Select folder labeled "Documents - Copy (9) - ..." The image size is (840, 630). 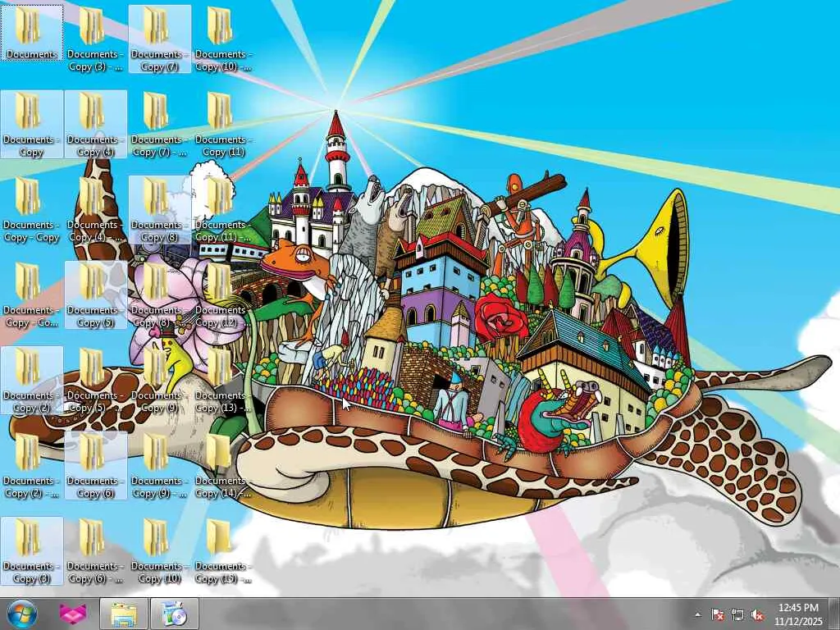pos(160,466)
